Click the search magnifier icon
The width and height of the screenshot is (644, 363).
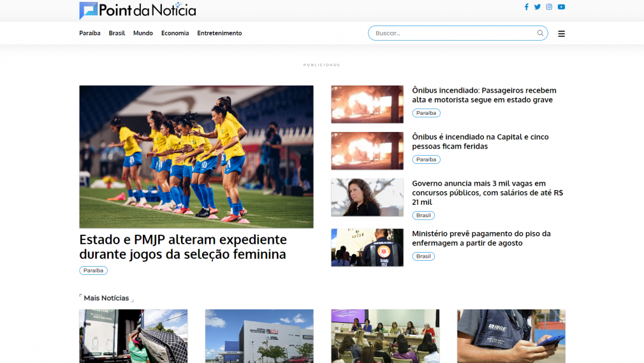point(540,33)
